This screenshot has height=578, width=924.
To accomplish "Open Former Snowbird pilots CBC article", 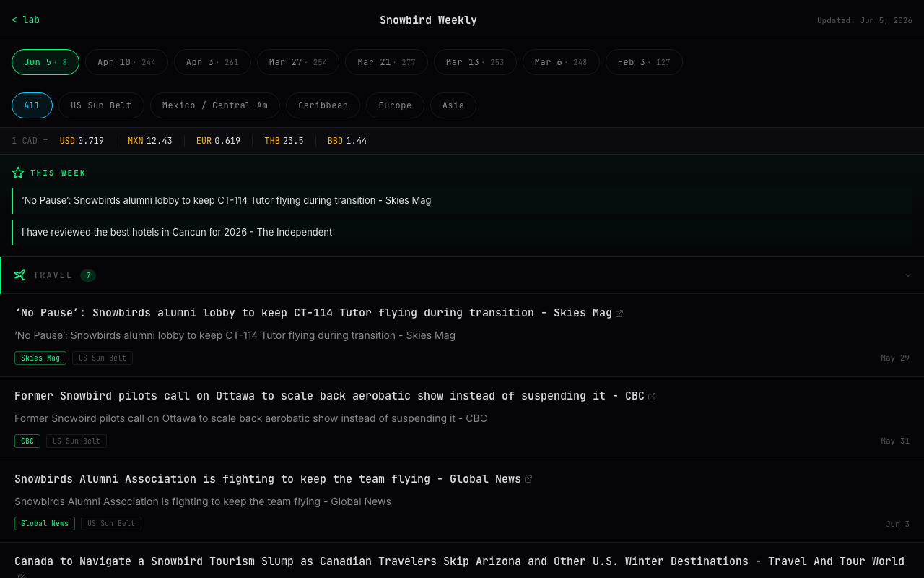I will (329, 396).
